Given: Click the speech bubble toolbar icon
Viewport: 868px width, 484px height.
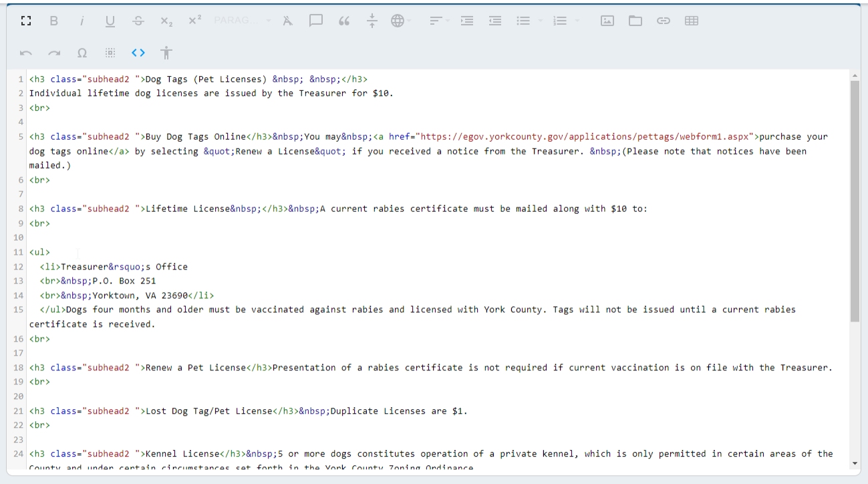Looking at the screenshot, I should (316, 21).
